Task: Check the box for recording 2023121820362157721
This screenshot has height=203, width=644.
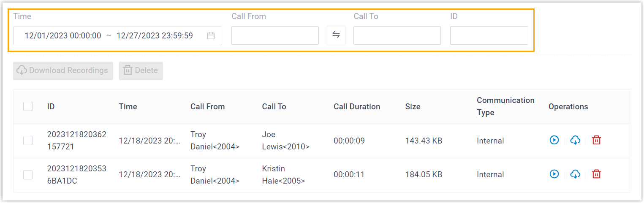Action: (28, 141)
